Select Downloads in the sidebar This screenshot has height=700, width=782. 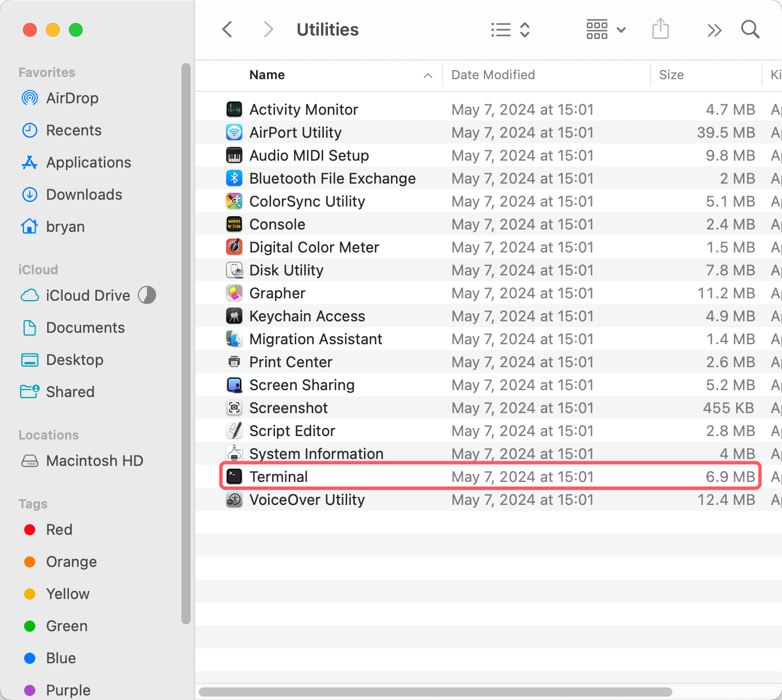[84, 195]
